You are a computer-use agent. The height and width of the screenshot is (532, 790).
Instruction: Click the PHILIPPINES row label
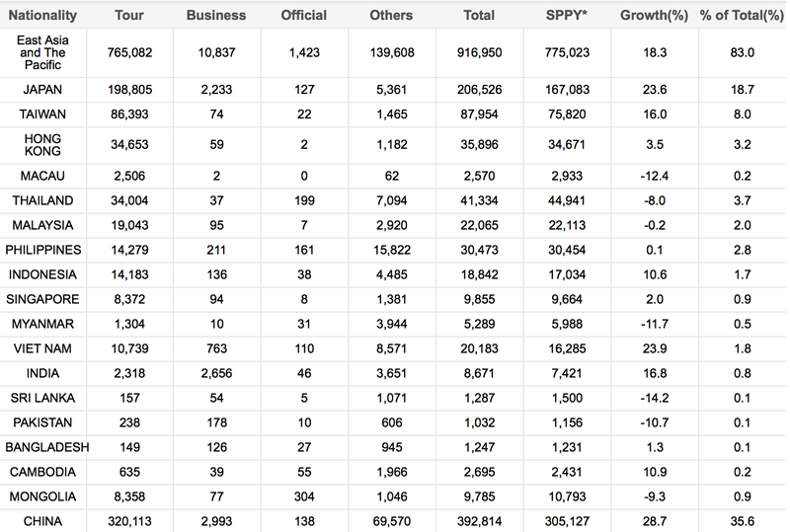(42, 250)
